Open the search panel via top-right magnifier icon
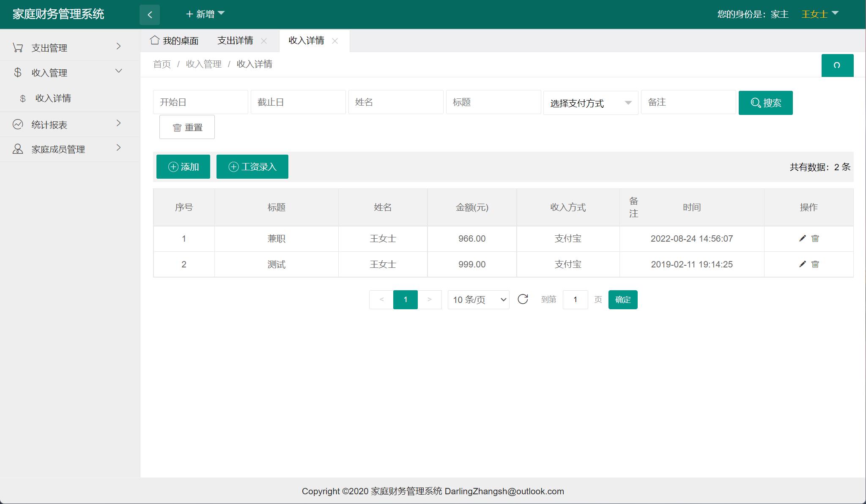866x504 pixels. (838, 65)
